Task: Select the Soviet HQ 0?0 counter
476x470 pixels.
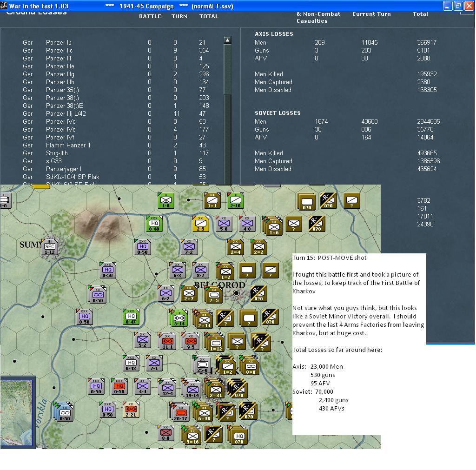Action: pyautogui.click(x=238, y=435)
